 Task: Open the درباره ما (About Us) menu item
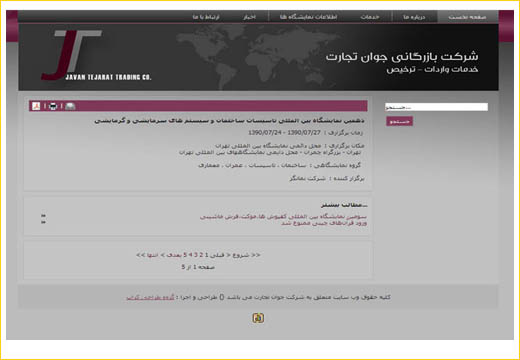pyautogui.click(x=414, y=17)
